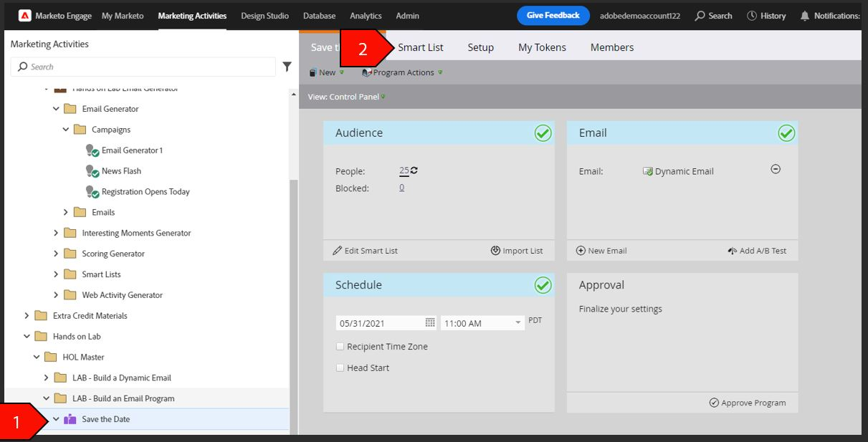
Task: Click the Email Generator 1 campaign icon
Action: (92, 150)
